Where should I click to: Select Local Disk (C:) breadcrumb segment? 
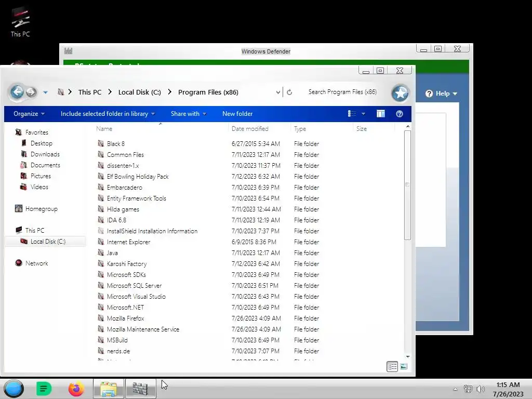(139, 92)
